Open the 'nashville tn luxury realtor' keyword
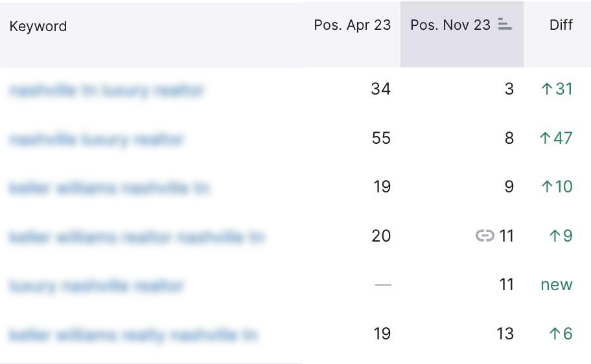The width and height of the screenshot is (591, 364). (x=107, y=90)
